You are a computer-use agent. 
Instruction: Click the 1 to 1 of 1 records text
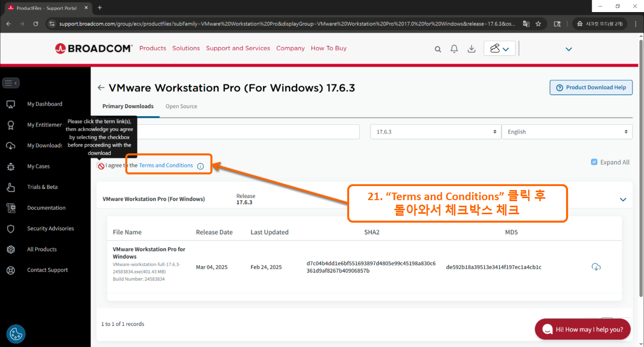[x=123, y=324]
